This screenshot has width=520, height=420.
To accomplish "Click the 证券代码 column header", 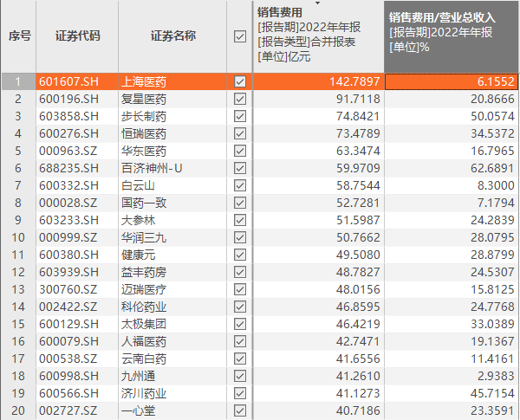I will [x=77, y=36].
